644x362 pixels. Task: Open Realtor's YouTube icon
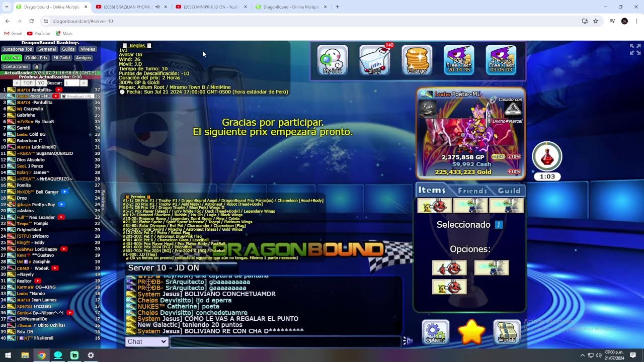point(38,281)
